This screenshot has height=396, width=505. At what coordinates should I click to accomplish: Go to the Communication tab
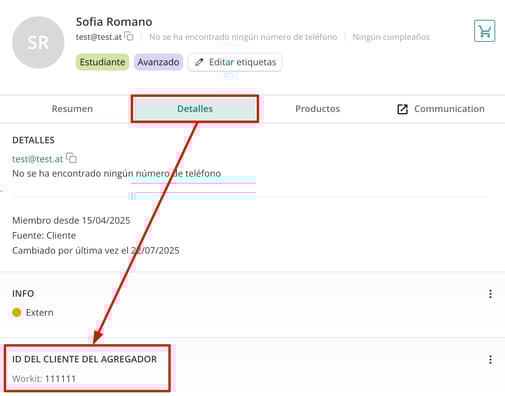(441, 109)
